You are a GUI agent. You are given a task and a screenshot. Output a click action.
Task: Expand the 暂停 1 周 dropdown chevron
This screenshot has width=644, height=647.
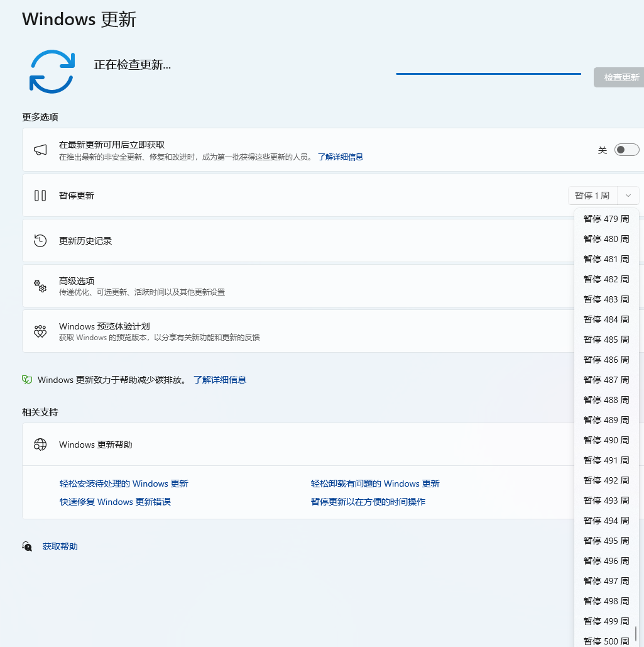tap(628, 196)
